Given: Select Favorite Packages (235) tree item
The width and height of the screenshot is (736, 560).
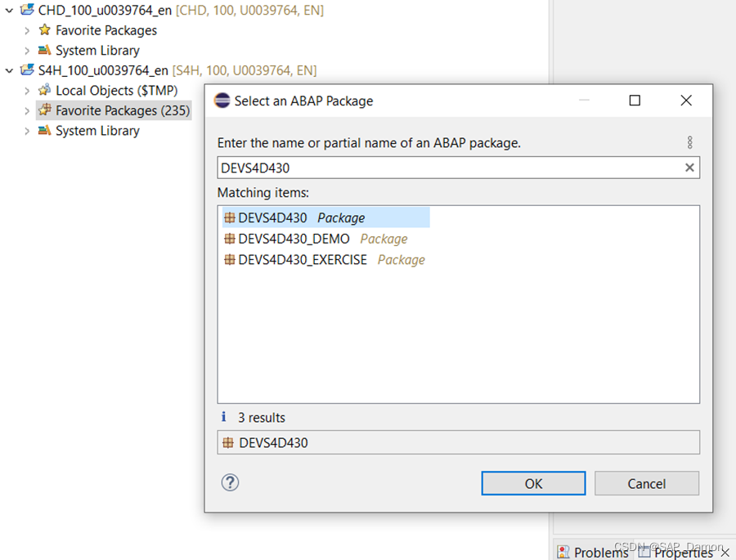Looking at the screenshot, I should tap(123, 111).
